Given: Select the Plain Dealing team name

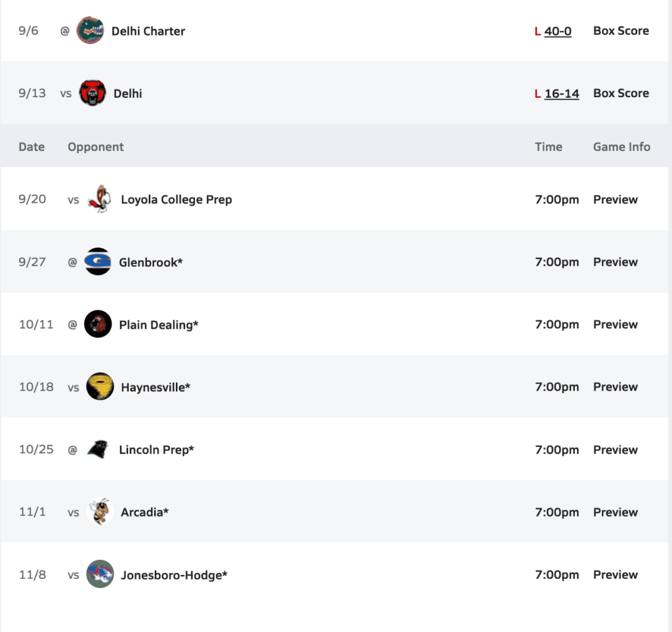Looking at the screenshot, I should 158,324.
